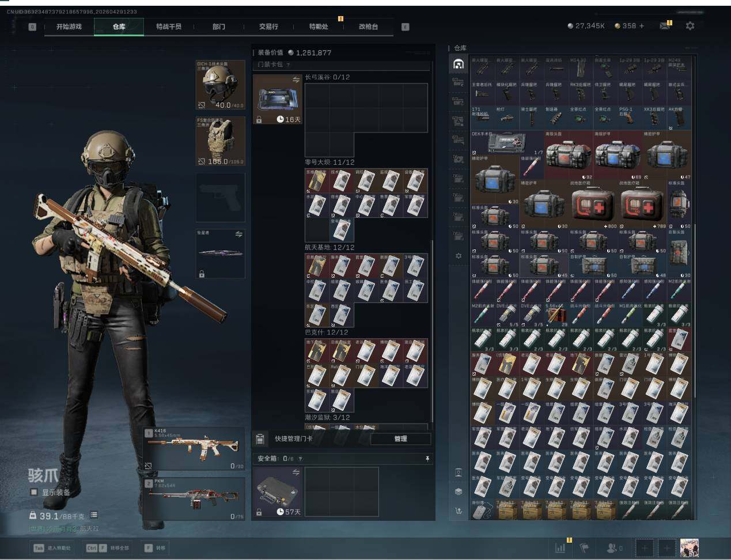
Task: Open weight details list icon
Action: tap(94, 515)
